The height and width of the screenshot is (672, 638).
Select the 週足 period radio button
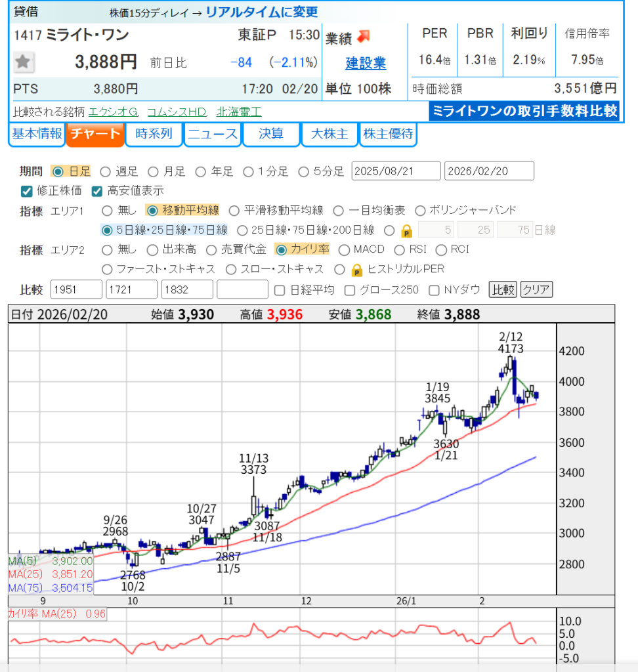click(x=105, y=172)
